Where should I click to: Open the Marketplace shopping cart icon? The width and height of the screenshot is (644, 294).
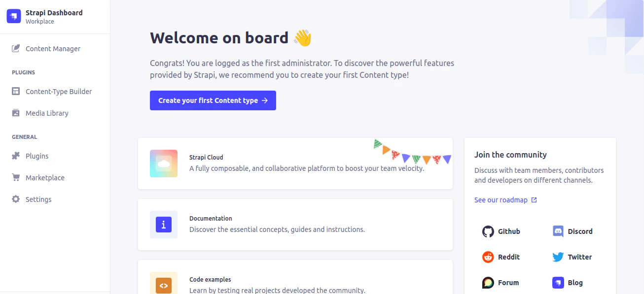click(x=16, y=177)
